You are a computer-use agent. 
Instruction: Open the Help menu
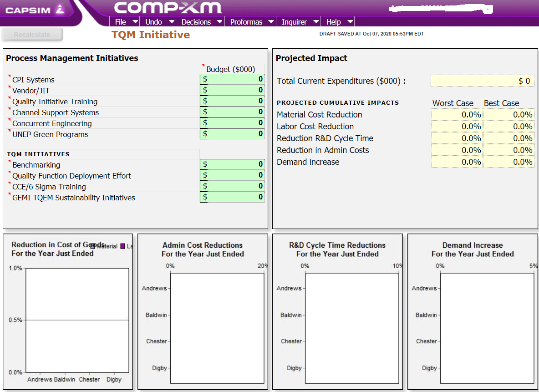tap(334, 21)
